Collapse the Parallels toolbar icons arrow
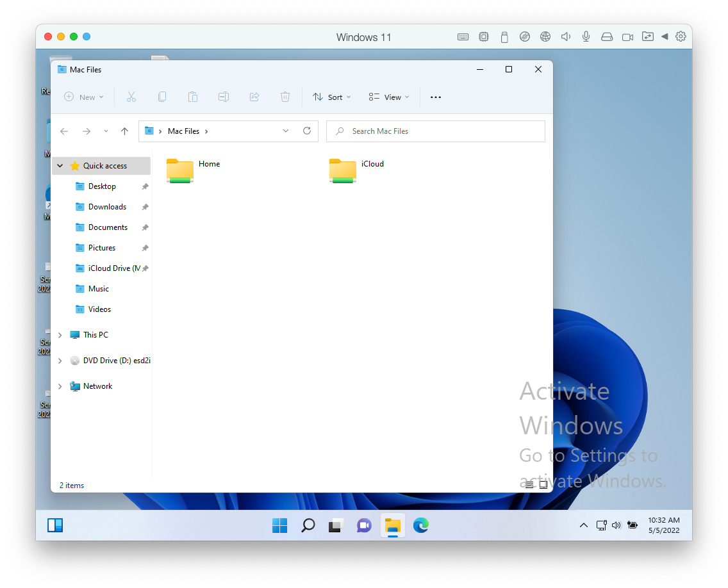Viewport: 728px width, 588px height. pos(665,37)
